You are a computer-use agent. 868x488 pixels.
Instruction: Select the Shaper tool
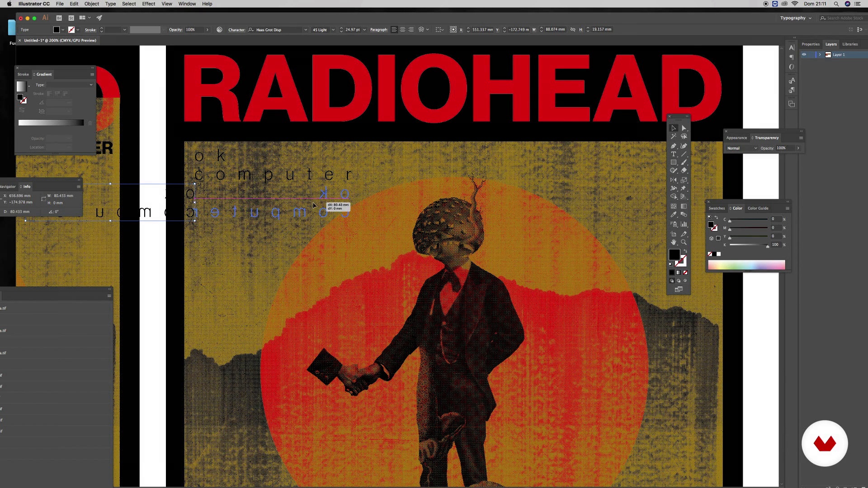coord(674,170)
